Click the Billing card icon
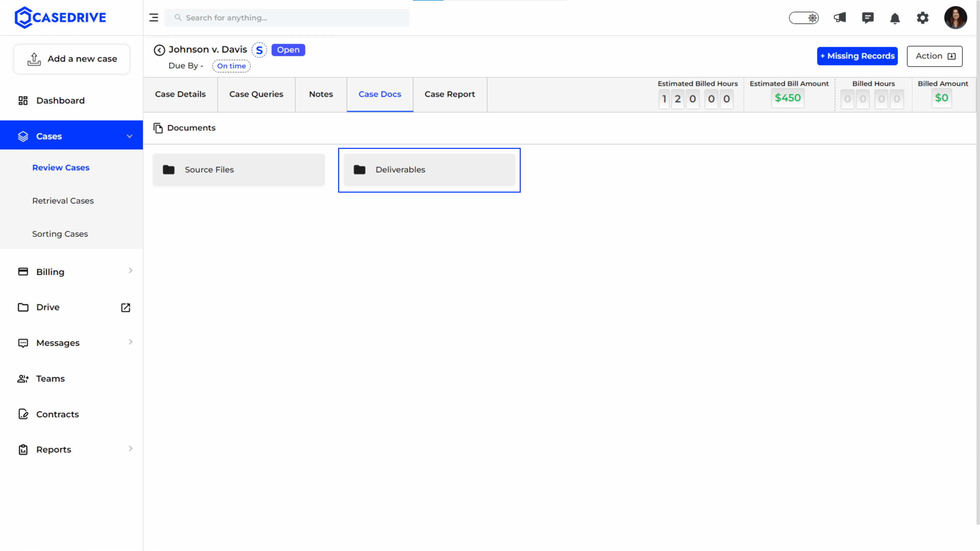The width and height of the screenshot is (980, 551). click(23, 271)
